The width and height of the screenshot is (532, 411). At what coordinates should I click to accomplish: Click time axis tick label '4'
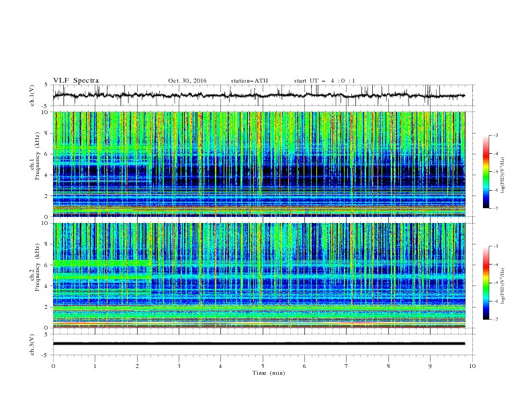coord(220,366)
